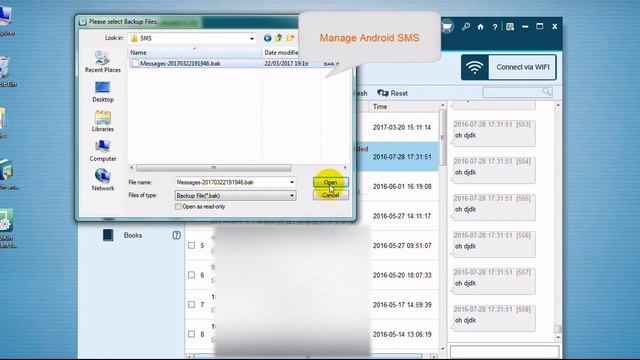640x360 pixels.
Task: Select message dated 2016-05-14 13:06:19
Action: point(402,334)
